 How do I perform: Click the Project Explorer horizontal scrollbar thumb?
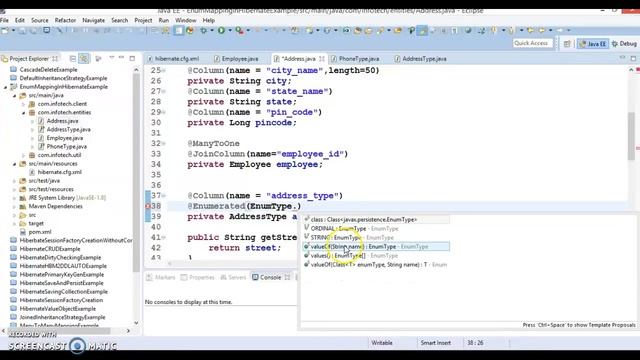pyautogui.click(x=59, y=331)
